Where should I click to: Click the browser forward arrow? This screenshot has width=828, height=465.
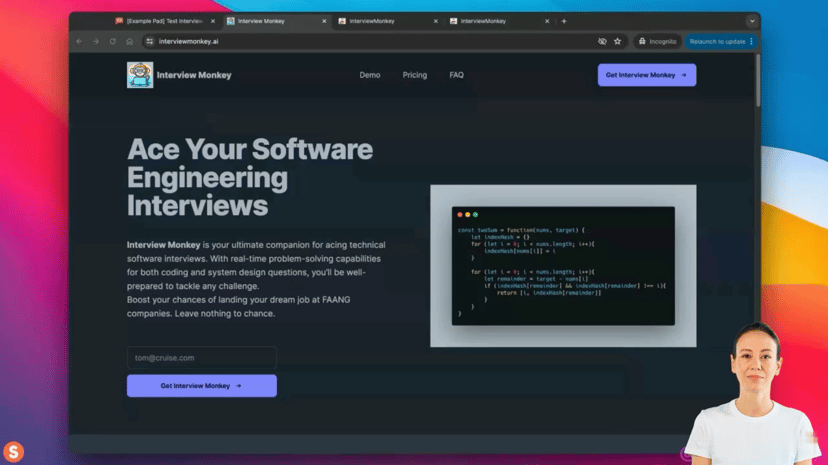[x=96, y=41]
